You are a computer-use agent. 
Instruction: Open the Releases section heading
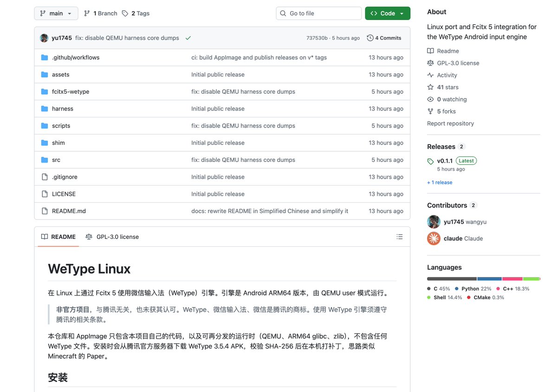click(x=441, y=147)
